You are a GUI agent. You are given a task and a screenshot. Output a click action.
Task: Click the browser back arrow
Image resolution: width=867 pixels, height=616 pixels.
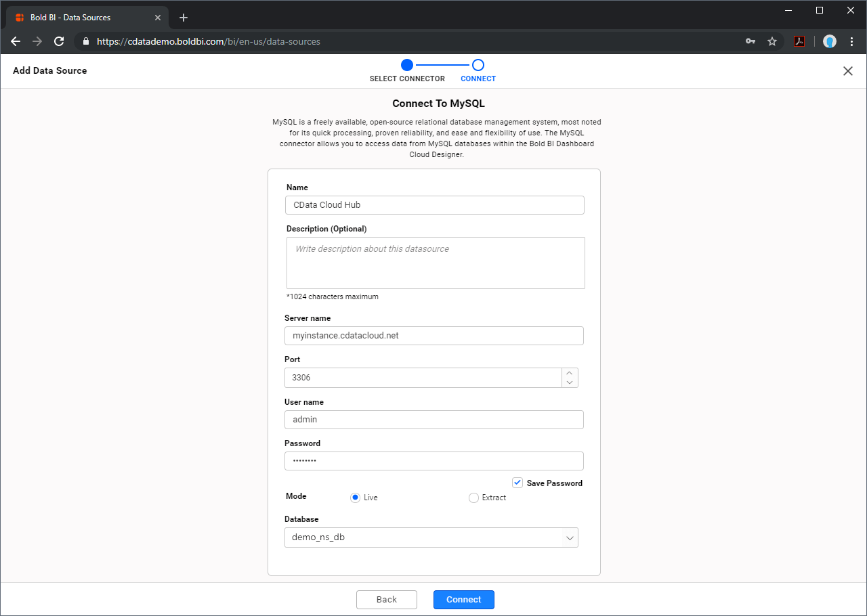[x=16, y=41]
